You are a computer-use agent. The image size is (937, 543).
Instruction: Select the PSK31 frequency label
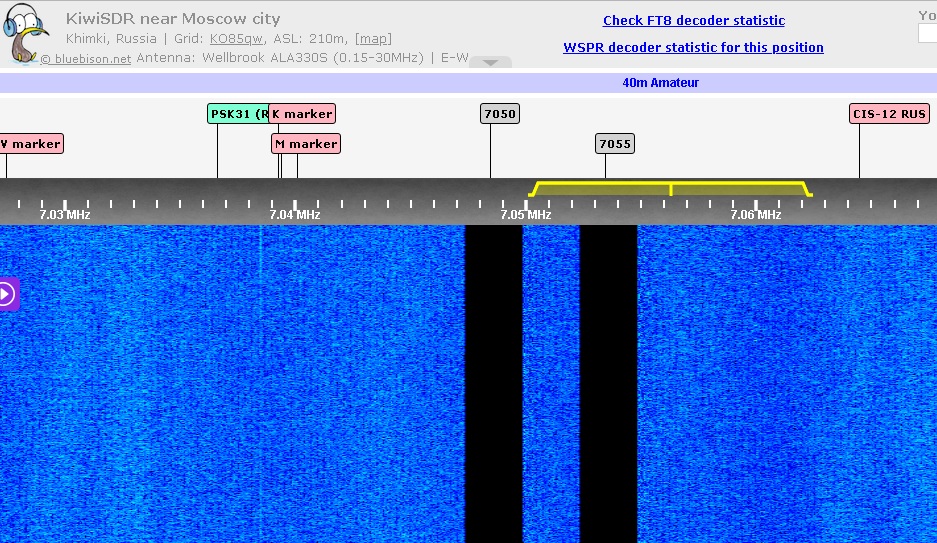coord(238,114)
